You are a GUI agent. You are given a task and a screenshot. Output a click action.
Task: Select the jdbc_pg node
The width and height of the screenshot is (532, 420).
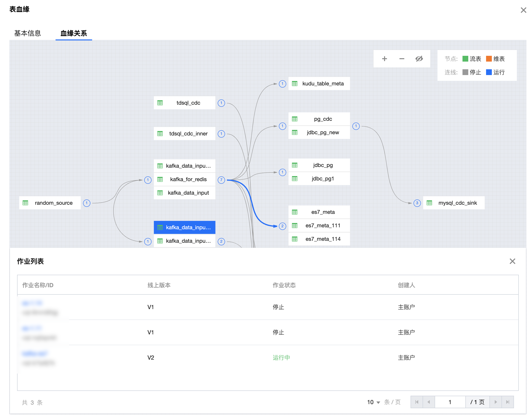coord(319,165)
